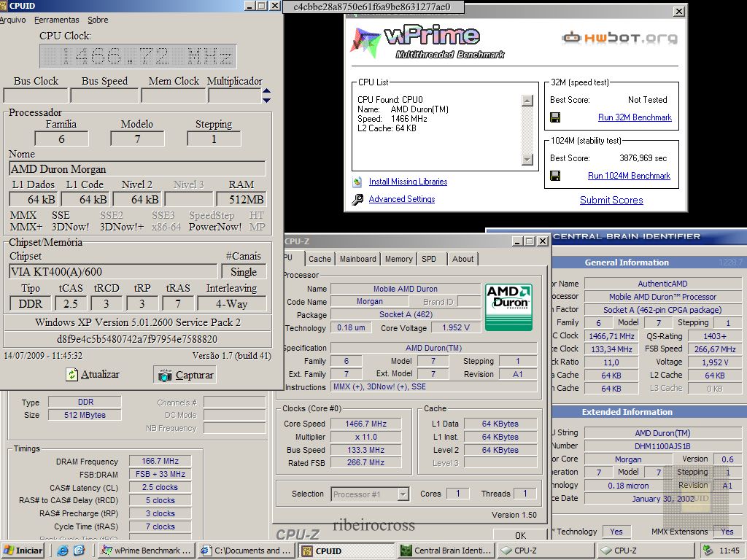747x560 pixels.
Task: Click the hwbot.org logo in wPrime
Action: coord(619,37)
